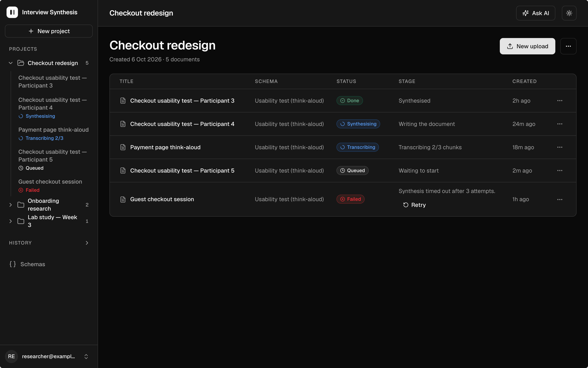This screenshot has width=588, height=368.
Task: Open Guest checkout session in sidebar
Action: click(50, 182)
